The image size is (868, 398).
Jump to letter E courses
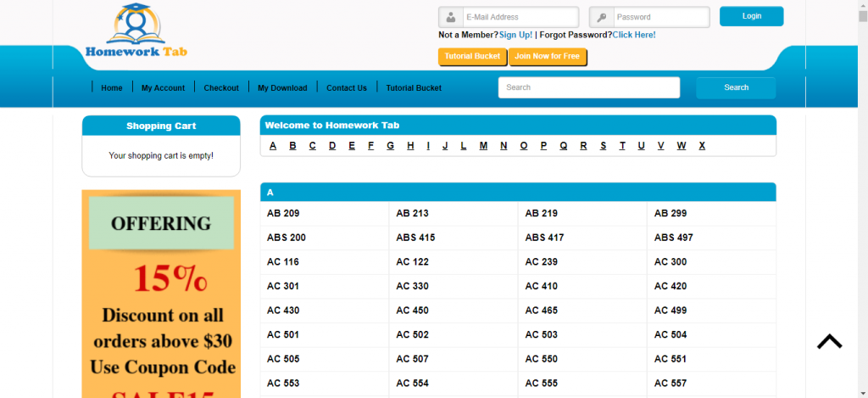352,146
